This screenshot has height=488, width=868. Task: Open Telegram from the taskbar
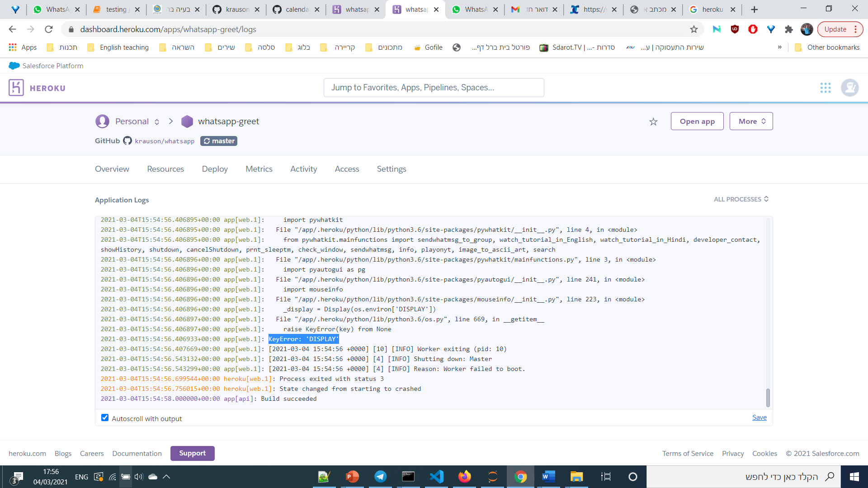380,477
